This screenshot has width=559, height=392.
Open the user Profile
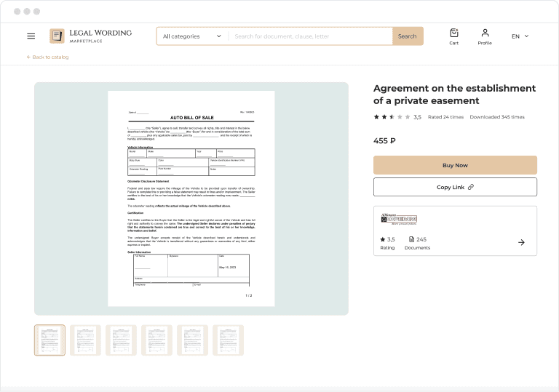485,36
